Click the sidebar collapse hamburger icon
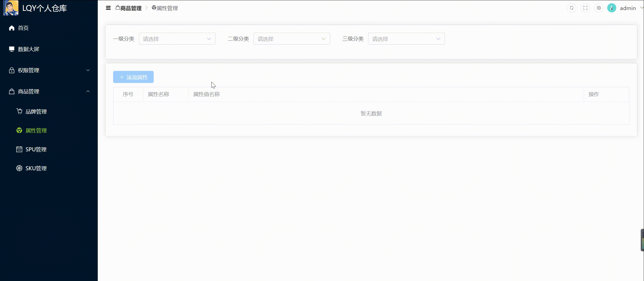644x281 pixels. pos(108,8)
